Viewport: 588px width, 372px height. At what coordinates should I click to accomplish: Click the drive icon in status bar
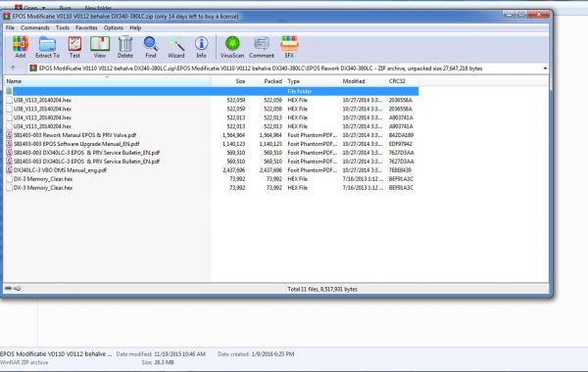[8, 289]
